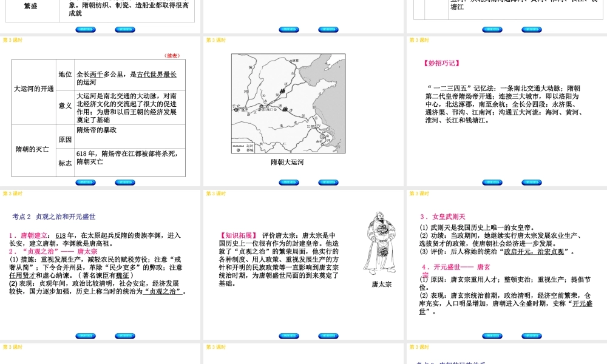
Task: Click the 唐太宗 caption under the portrait
Action: click(382, 285)
